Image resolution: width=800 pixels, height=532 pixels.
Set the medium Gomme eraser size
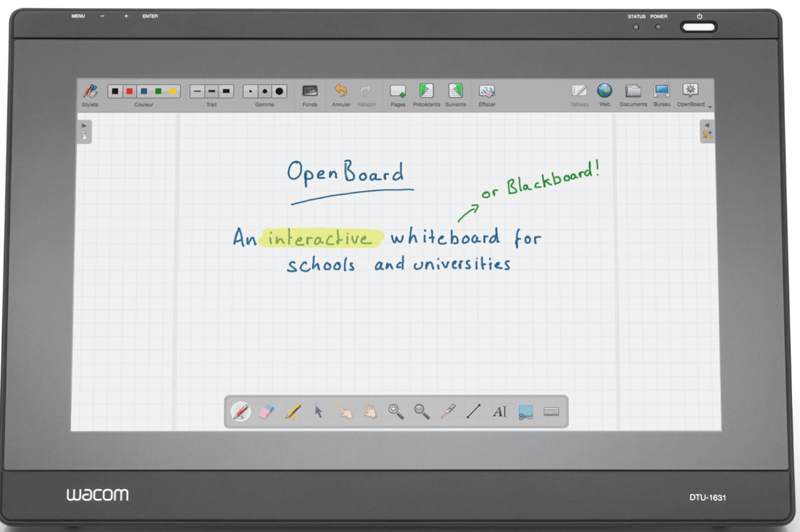point(265,92)
